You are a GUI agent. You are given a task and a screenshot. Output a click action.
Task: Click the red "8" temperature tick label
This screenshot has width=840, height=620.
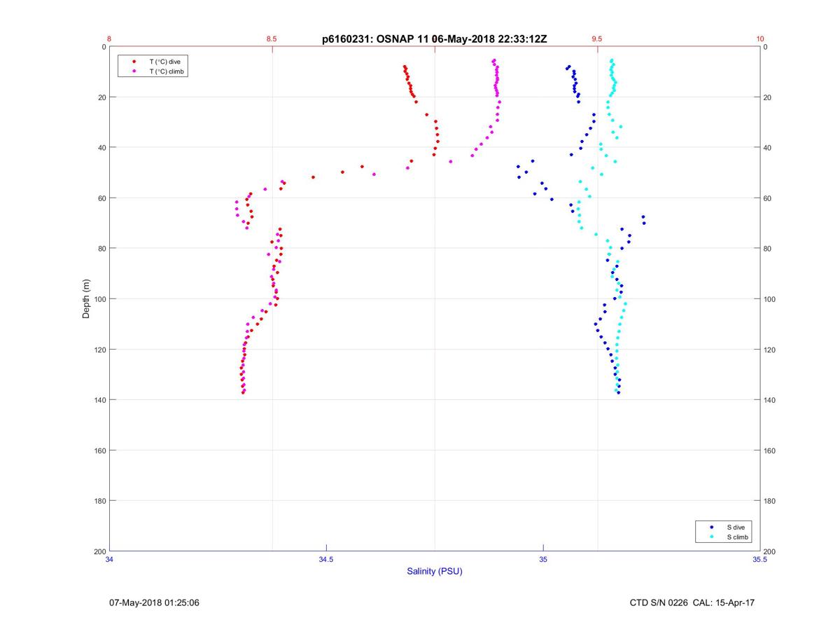(109, 39)
